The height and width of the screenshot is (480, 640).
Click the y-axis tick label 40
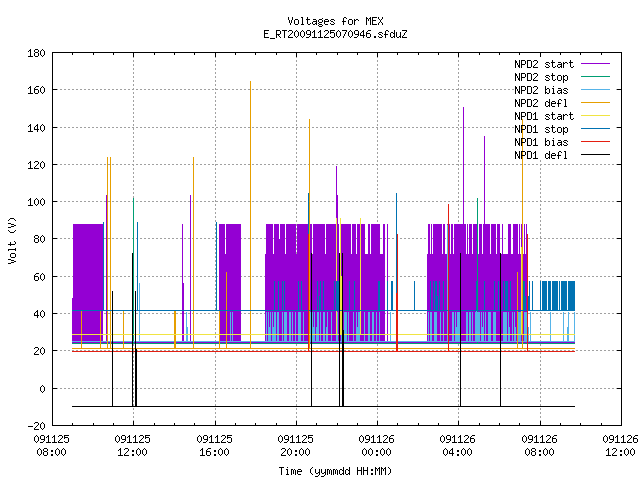coord(39,314)
